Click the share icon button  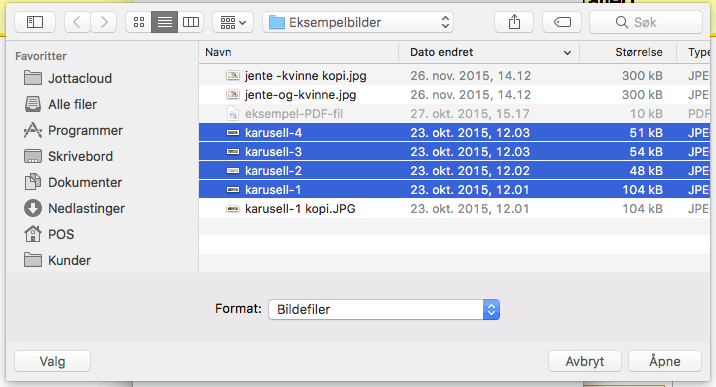pos(514,22)
